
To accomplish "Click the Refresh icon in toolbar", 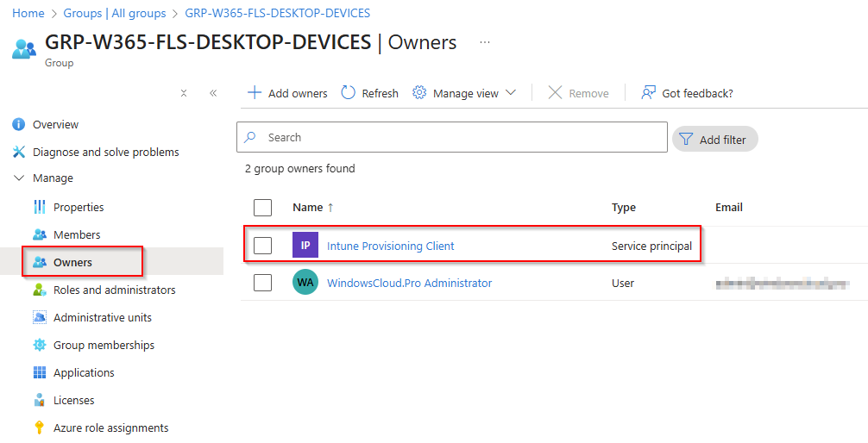I will [349, 93].
